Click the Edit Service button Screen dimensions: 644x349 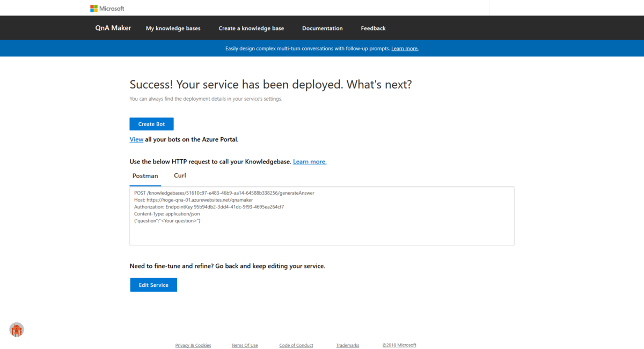[x=153, y=285]
